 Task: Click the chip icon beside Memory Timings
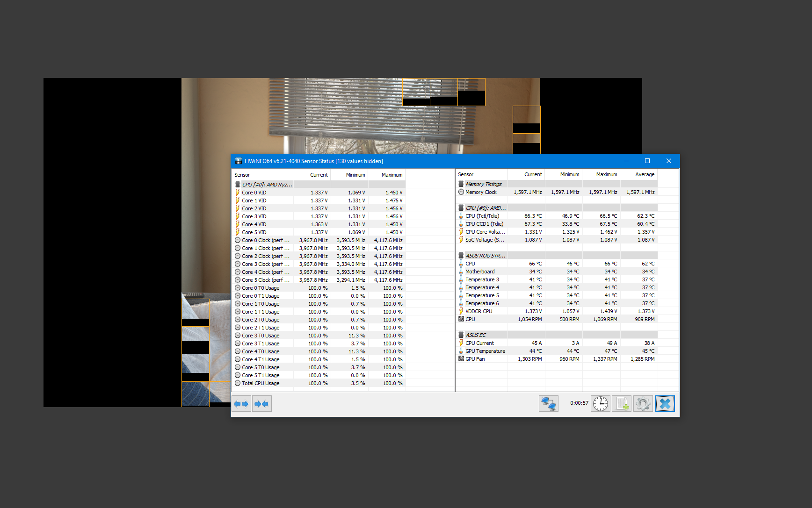pyautogui.click(x=461, y=184)
